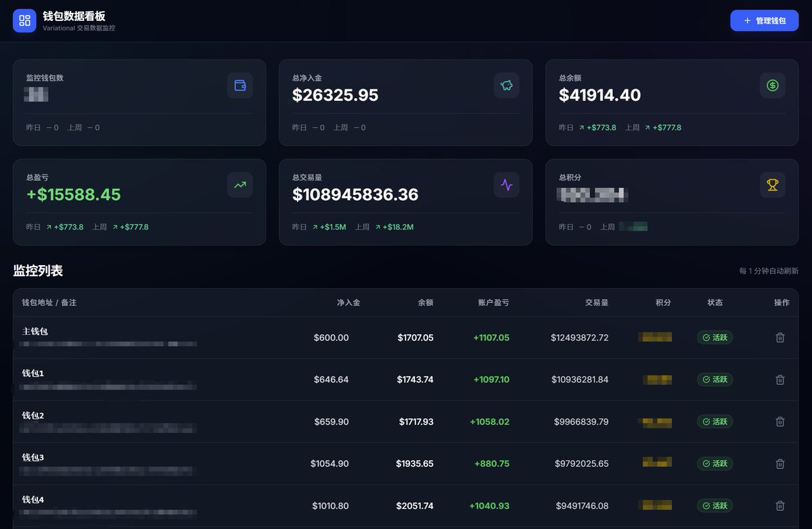812x529 pixels.
Task: Click the 钱包1 wallet name
Action: [33, 373]
